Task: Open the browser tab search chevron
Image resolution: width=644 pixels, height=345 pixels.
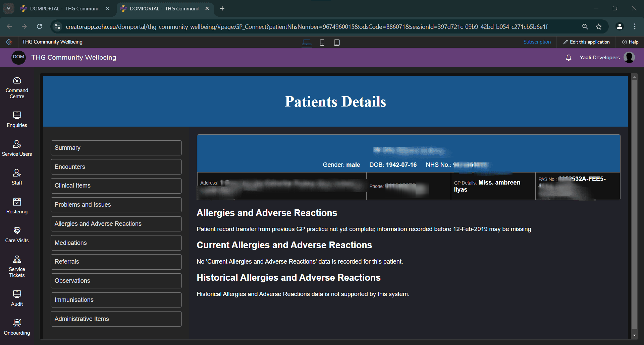Action: (8, 8)
